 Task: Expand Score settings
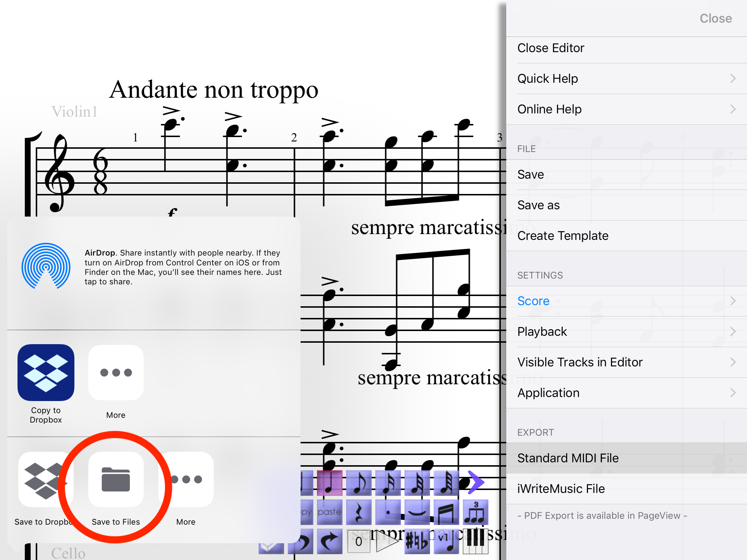[x=627, y=301]
